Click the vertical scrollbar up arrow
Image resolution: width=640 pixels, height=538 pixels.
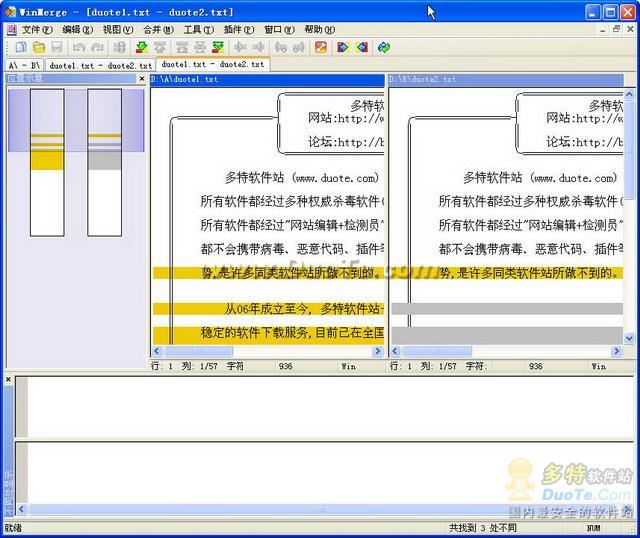629,94
